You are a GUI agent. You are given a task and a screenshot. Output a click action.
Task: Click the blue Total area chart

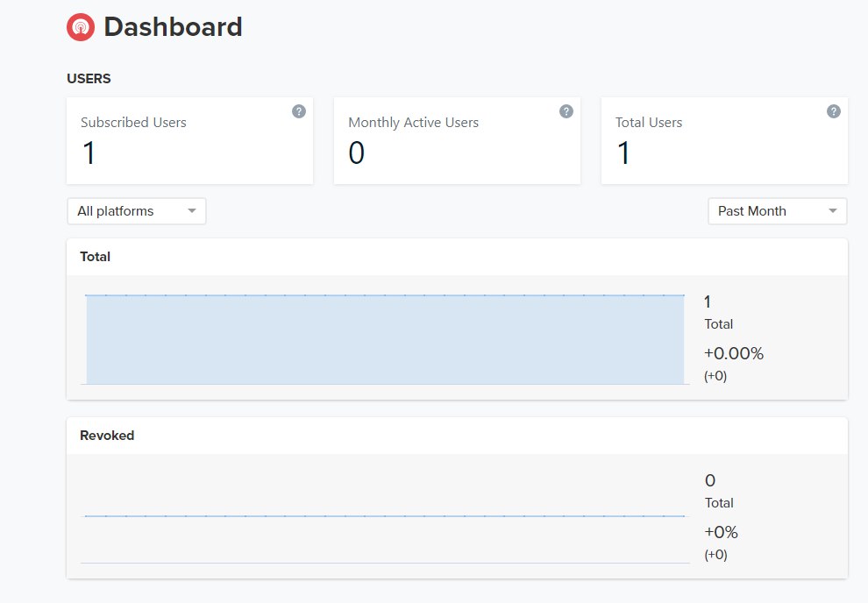385,340
